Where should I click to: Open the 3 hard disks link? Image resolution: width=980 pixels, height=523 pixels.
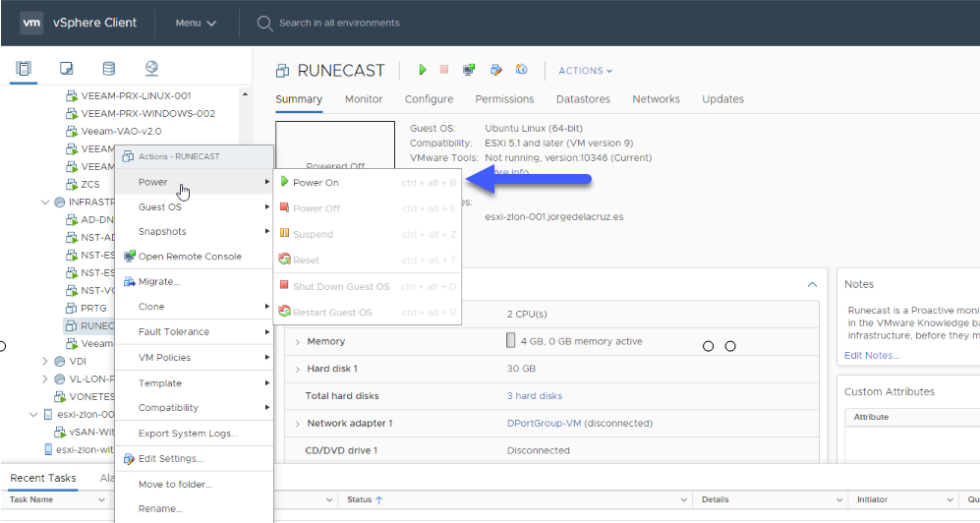535,396
